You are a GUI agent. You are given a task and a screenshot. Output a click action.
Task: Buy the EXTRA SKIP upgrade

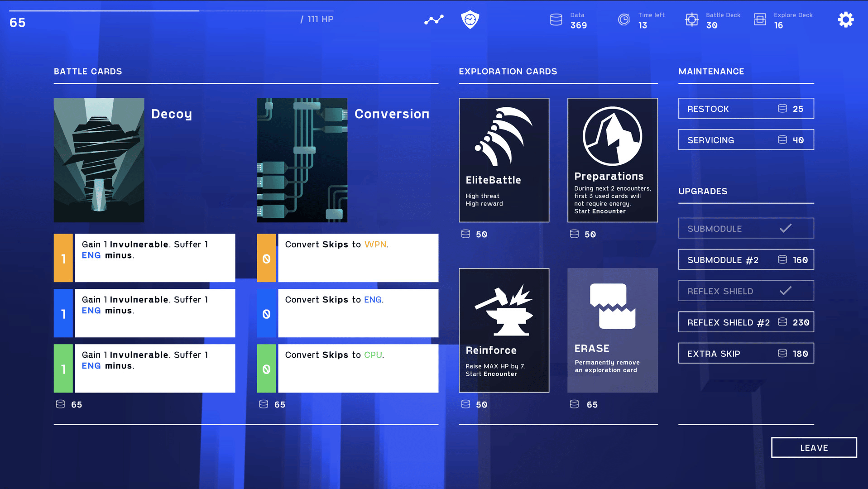coord(746,353)
